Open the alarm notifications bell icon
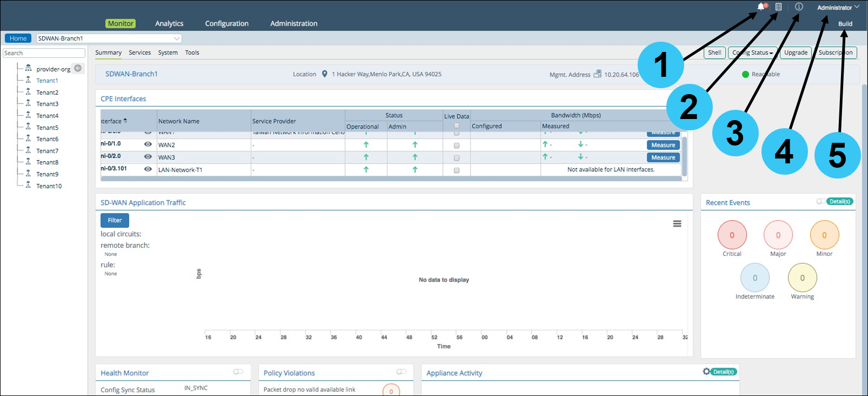This screenshot has height=396, width=868. 761,7
